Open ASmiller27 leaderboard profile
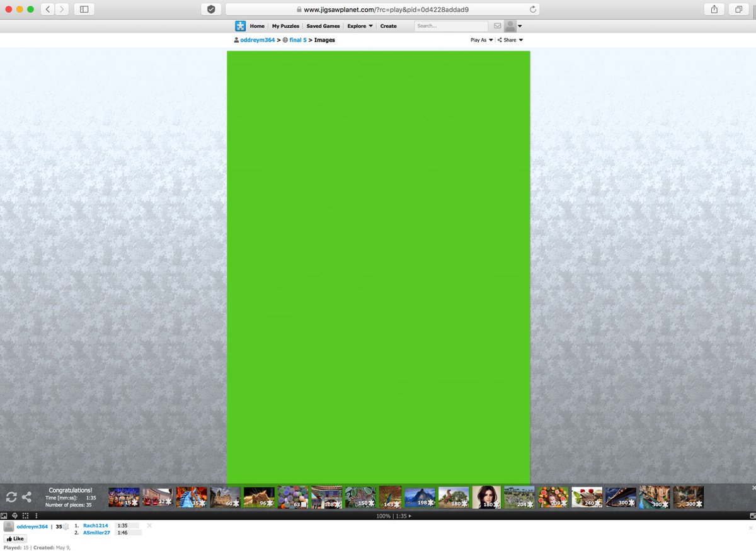The width and height of the screenshot is (756, 551). [97, 533]
